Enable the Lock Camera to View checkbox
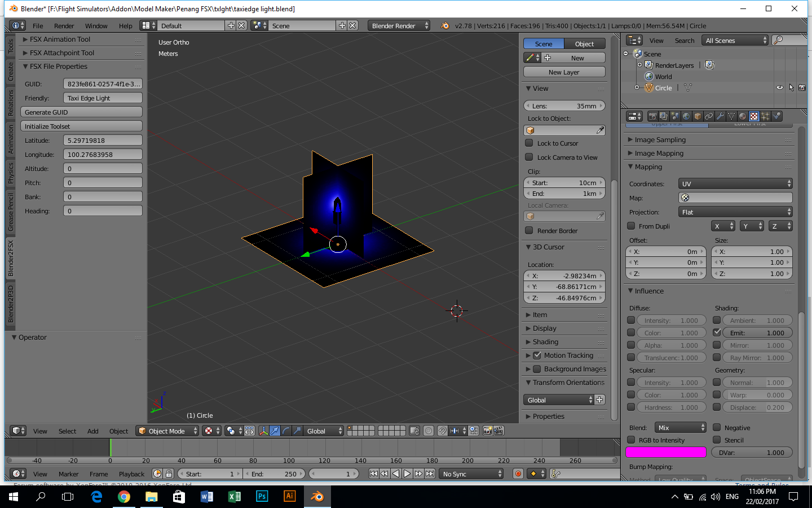 point(529,157)
